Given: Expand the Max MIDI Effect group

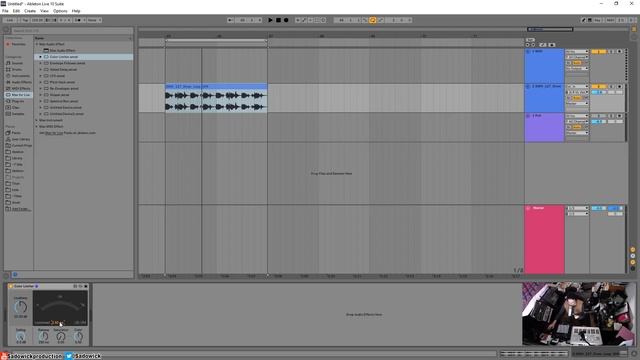Looking at the screenshot, I should 37,127.
